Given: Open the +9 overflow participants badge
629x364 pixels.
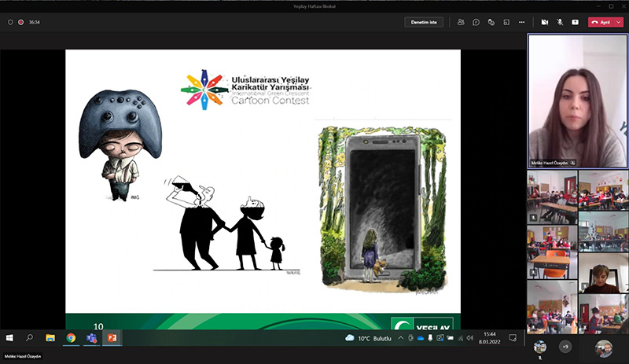Looking at the screenshot, I should (x=565, y=347).
